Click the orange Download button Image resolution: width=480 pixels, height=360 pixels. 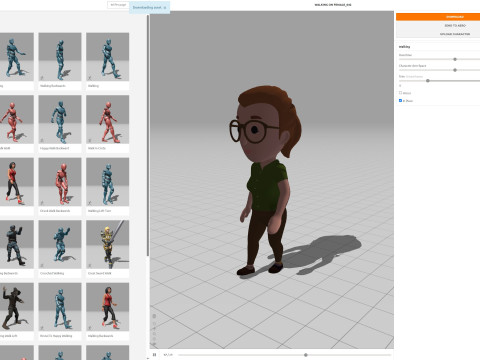438,17
